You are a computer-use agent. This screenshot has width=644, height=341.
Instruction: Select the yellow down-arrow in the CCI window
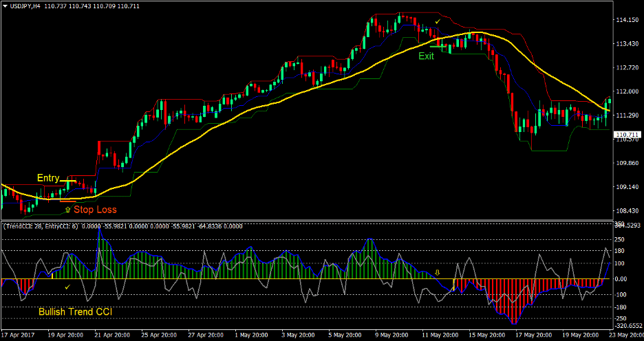(437, 272)
